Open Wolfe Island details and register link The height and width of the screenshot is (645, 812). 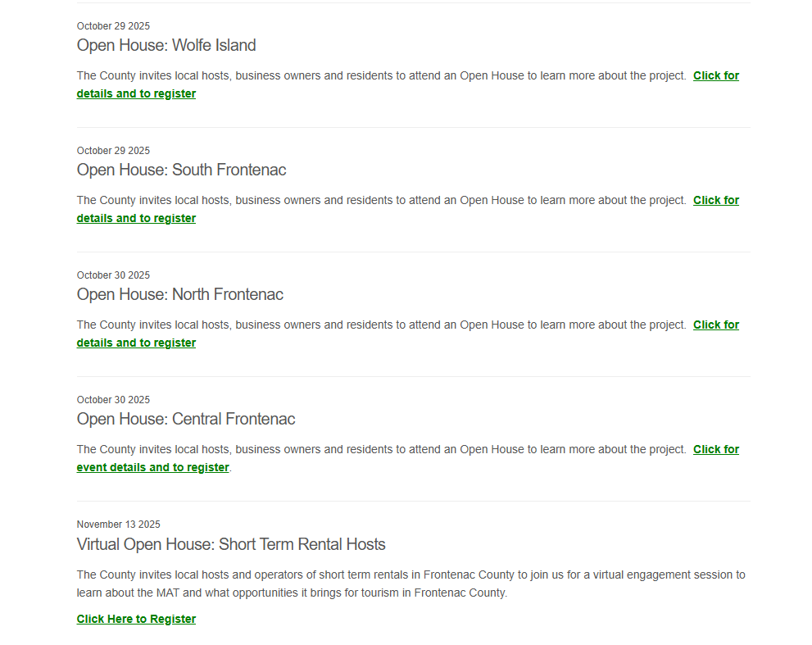pyautogui.click(x=136, y=94)
